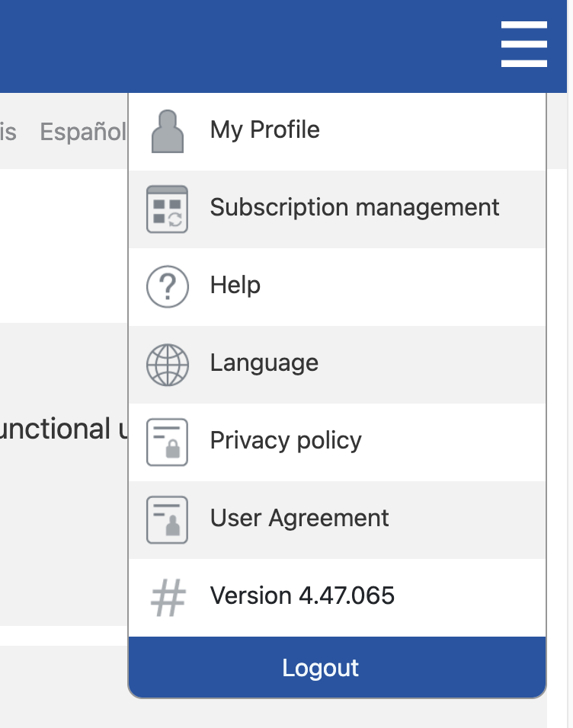Select the Language globe icon
573x728 pixels.
click(166, 364)
